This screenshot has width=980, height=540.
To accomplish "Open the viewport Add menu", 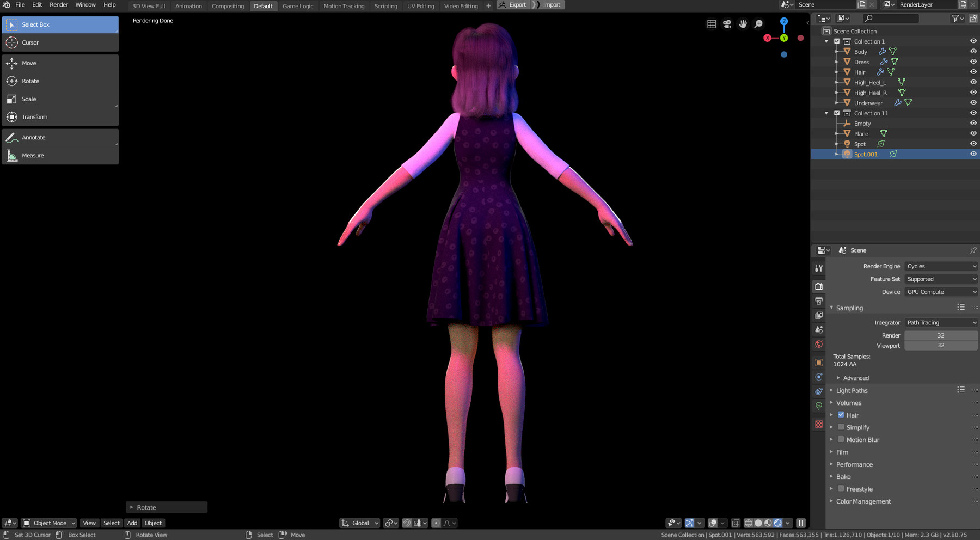I will [132, 523].
